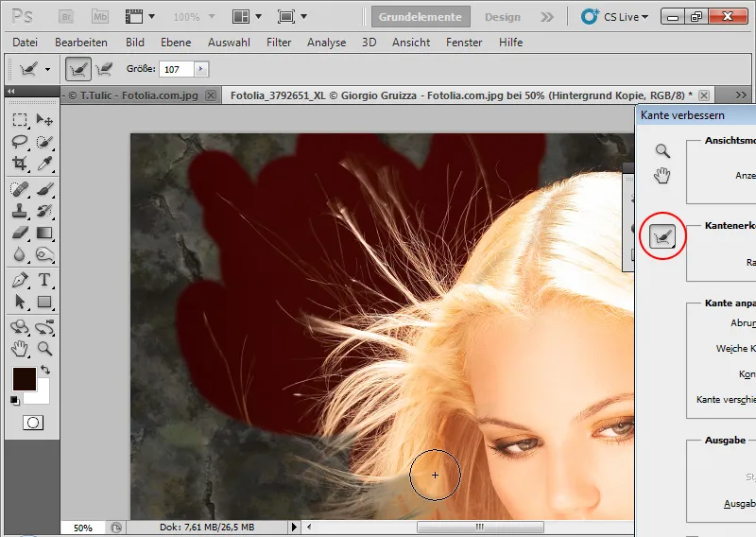
Task: Expand hidden document tabs list
Action: click(741, 95)
